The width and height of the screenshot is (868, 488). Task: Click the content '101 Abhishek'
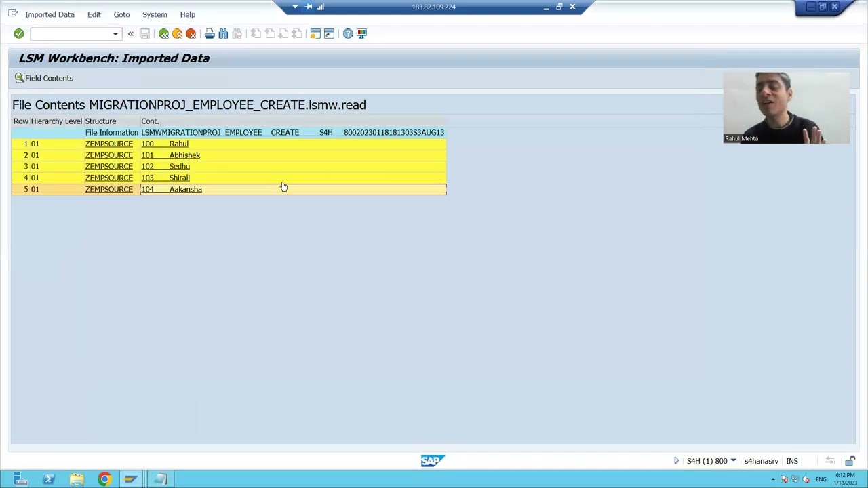[170, 155]
